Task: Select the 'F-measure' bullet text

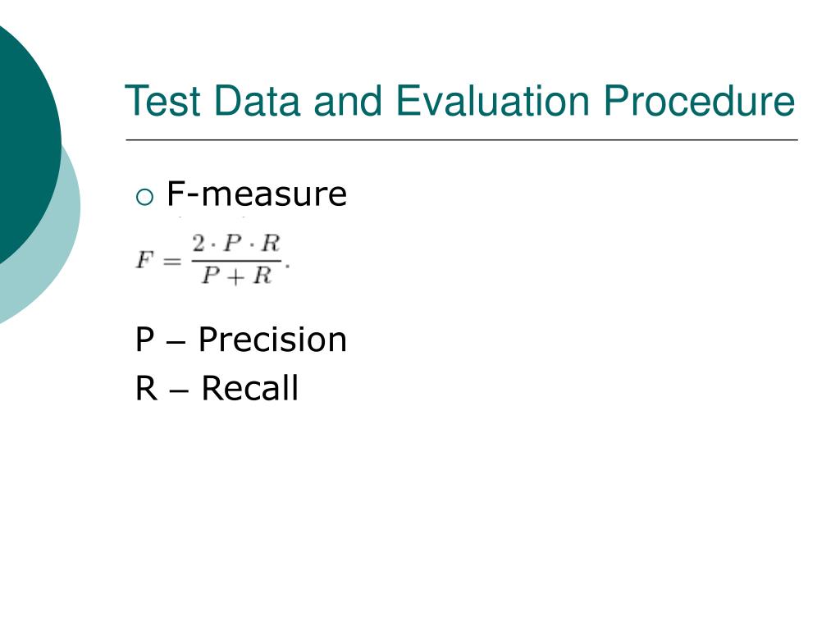Action: tap(257, 194)
